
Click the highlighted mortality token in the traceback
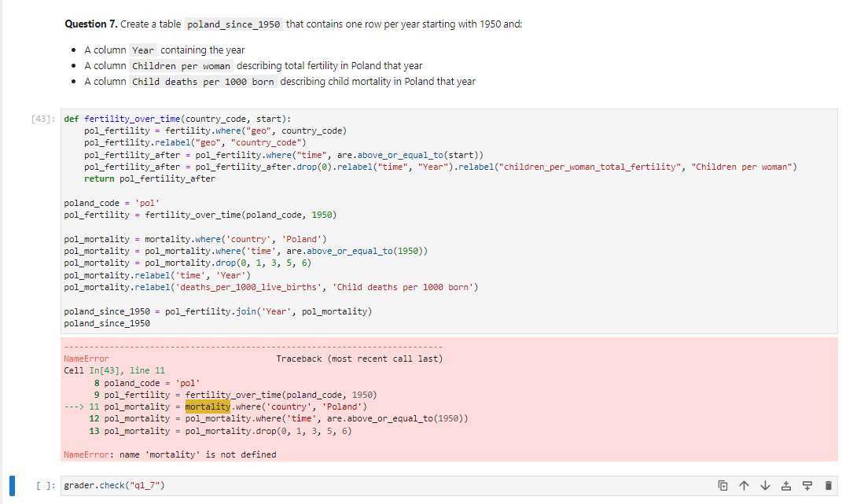(x=206, y=407)
